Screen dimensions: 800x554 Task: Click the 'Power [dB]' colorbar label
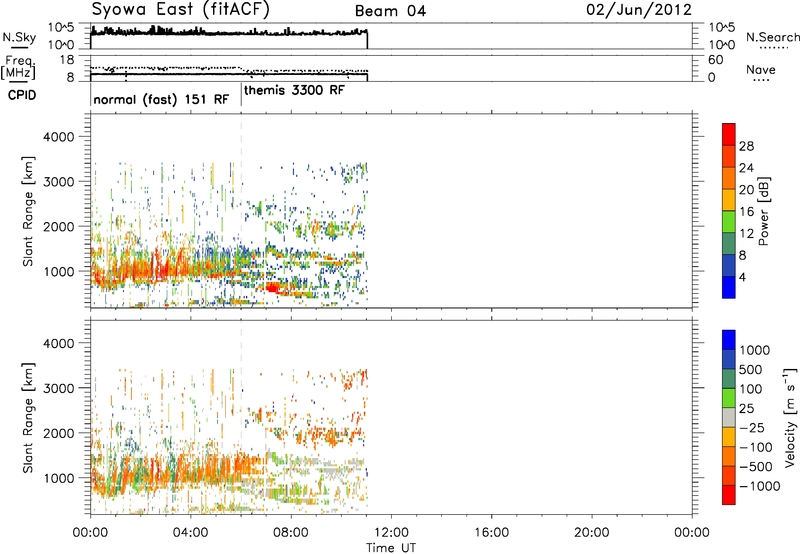point(764,211)
